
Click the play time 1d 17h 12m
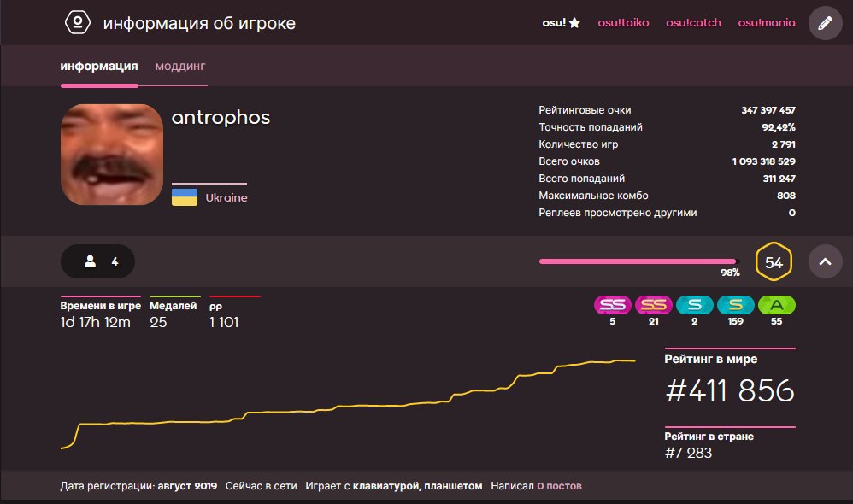95,322
